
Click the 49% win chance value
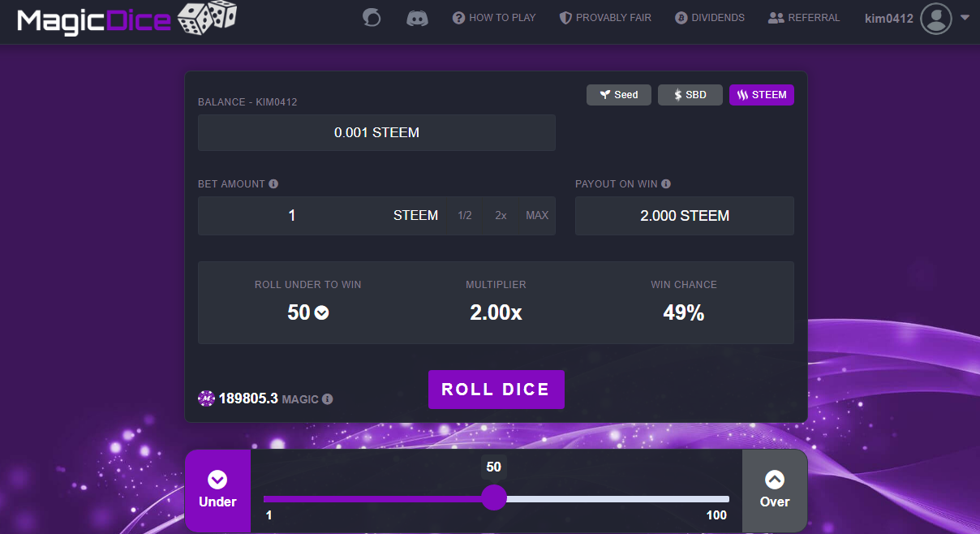[684, 312]
